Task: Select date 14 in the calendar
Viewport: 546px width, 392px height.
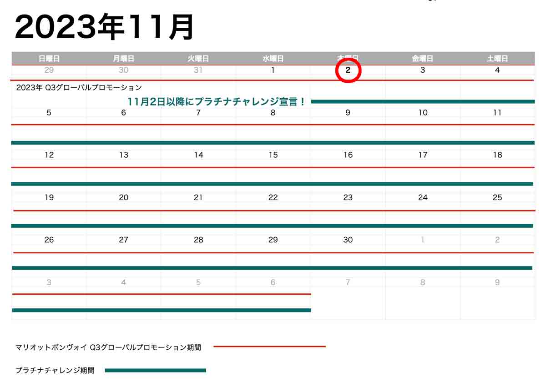Action: [x=198, y=155]
